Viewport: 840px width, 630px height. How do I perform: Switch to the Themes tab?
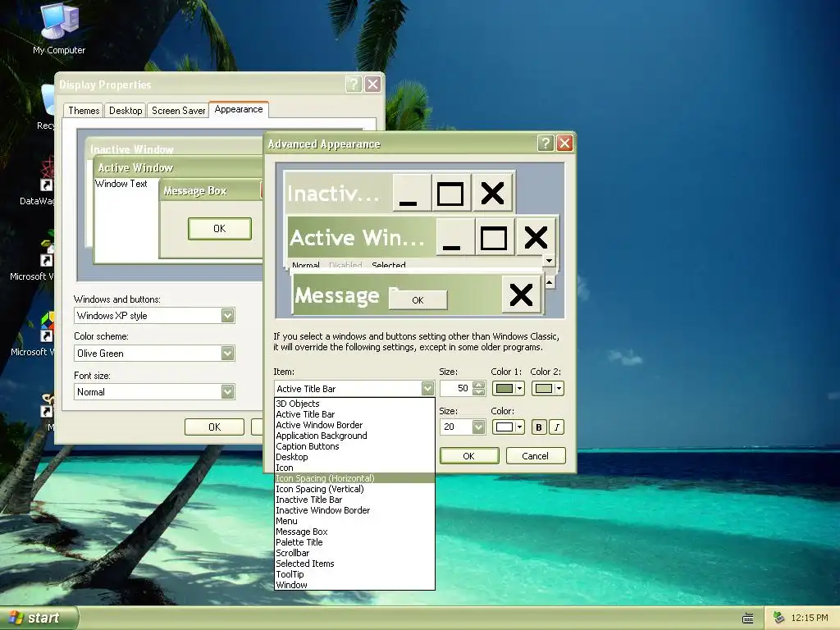coord(84,111)
